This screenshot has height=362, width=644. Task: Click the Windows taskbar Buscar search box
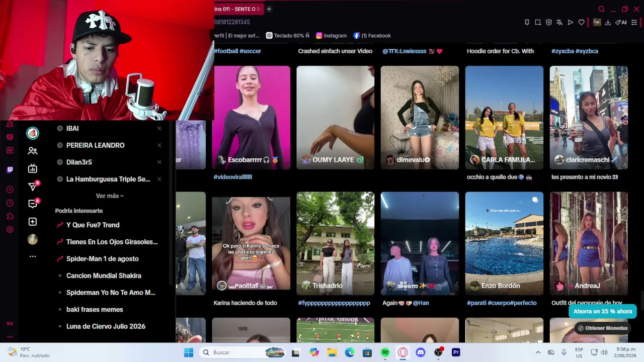click(242, 352)
